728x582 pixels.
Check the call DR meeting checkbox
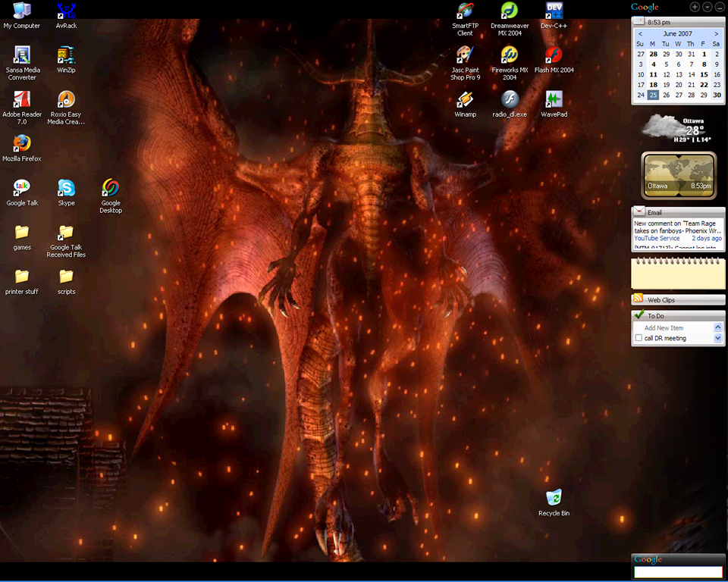639,338
